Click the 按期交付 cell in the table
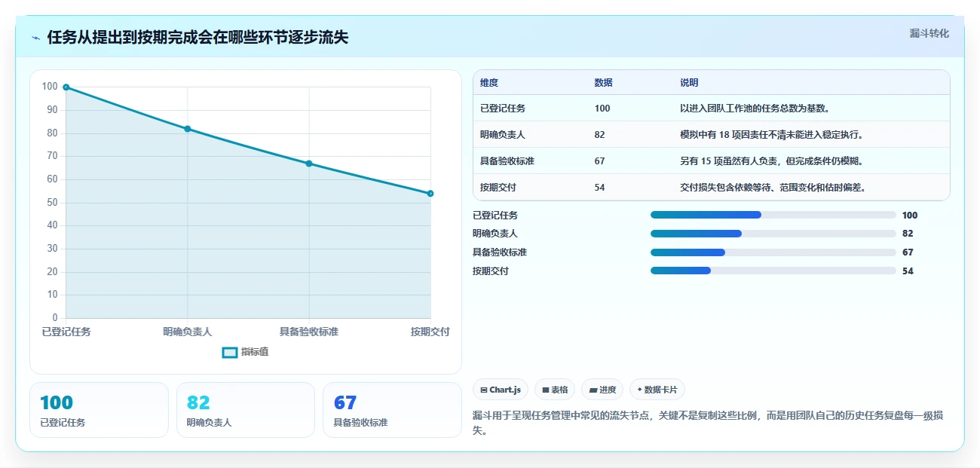 pos(498,188)
